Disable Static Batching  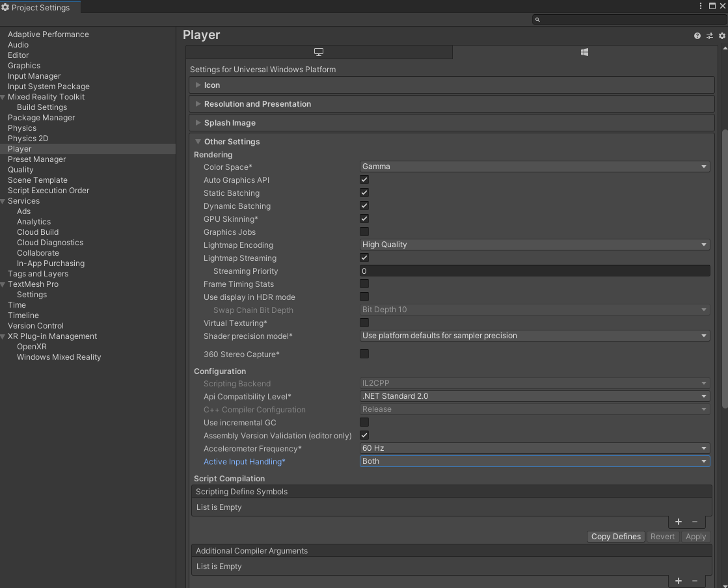[x=364, y=193]
